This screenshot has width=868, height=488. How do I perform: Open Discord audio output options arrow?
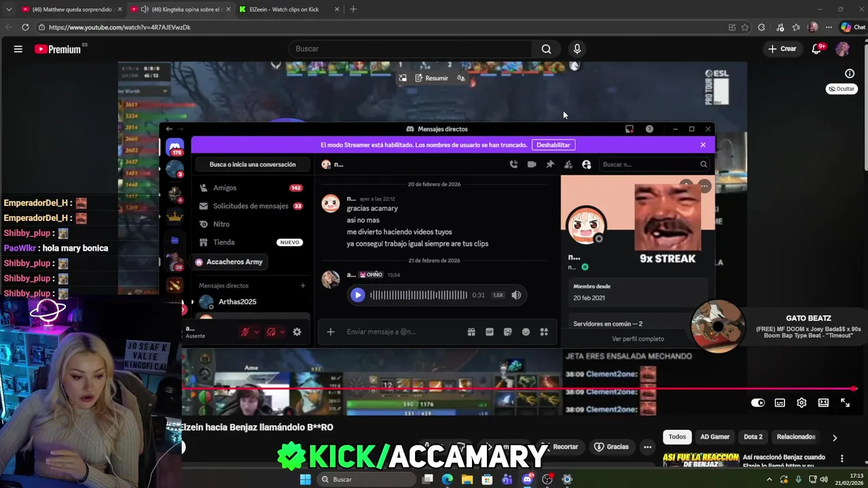[x=282, y=332]
